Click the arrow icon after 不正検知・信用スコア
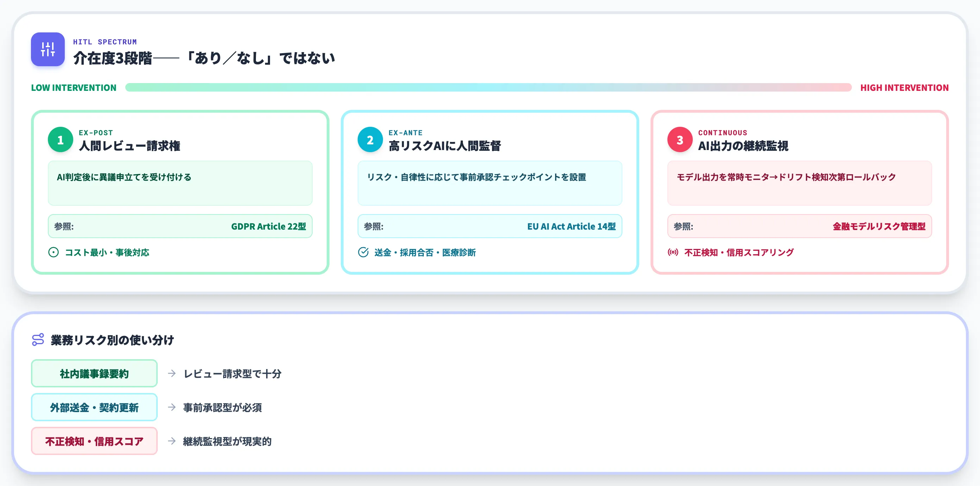The width and height of the screenshot is (980, 486). pyautogui.click(x=172, y=441)
